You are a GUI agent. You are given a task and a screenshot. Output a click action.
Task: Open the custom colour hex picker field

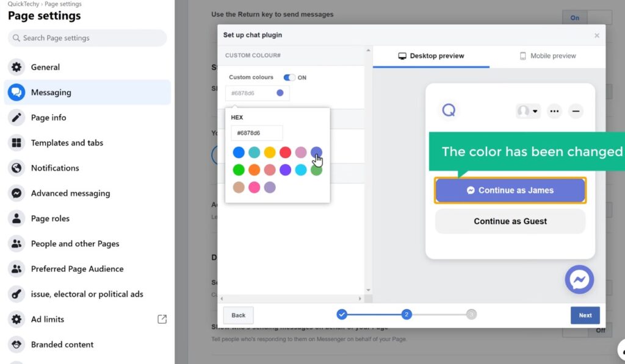(x=257, y=93)
